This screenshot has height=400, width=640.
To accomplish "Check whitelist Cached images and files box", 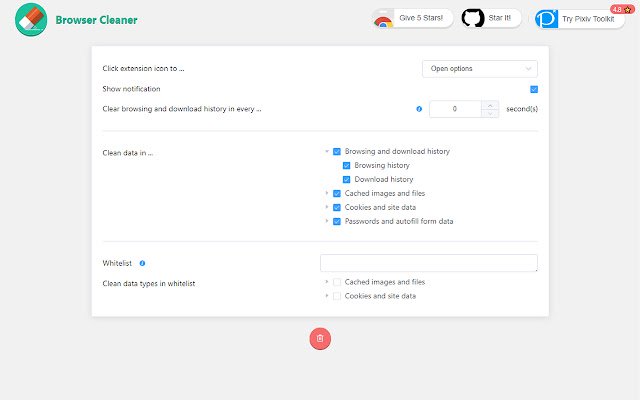I will pyautogui.click(x=337, y=282).
